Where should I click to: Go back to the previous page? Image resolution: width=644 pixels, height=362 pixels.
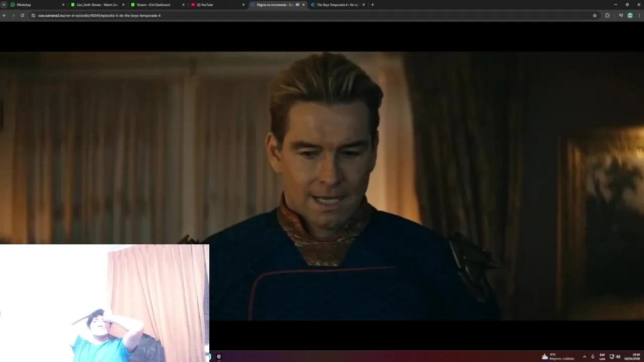[4, 16]
